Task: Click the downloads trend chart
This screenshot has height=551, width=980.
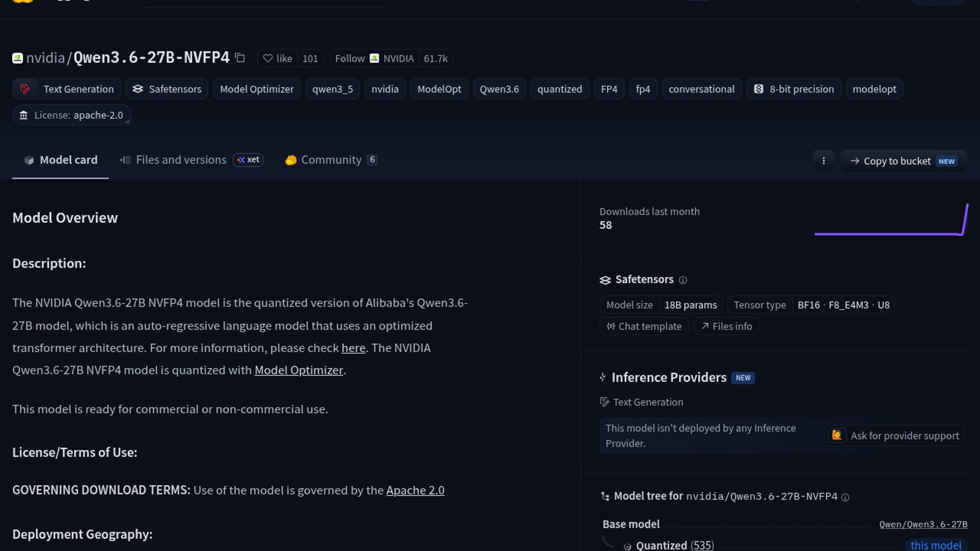Action: (891, 220)
